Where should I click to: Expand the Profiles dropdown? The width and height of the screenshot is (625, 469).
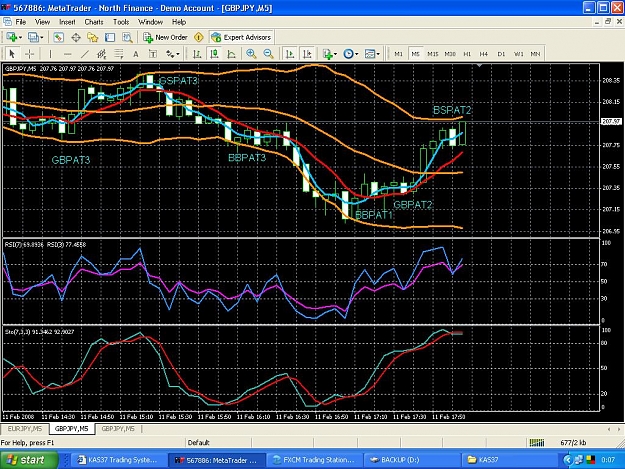(41, 38)
